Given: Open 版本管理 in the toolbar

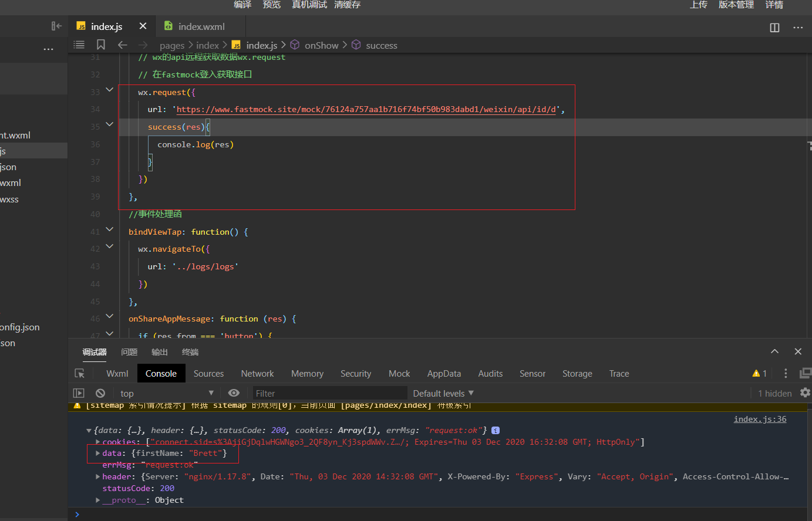Looking at the screenshot, I should pyautogui.click(x=736, y=5).
